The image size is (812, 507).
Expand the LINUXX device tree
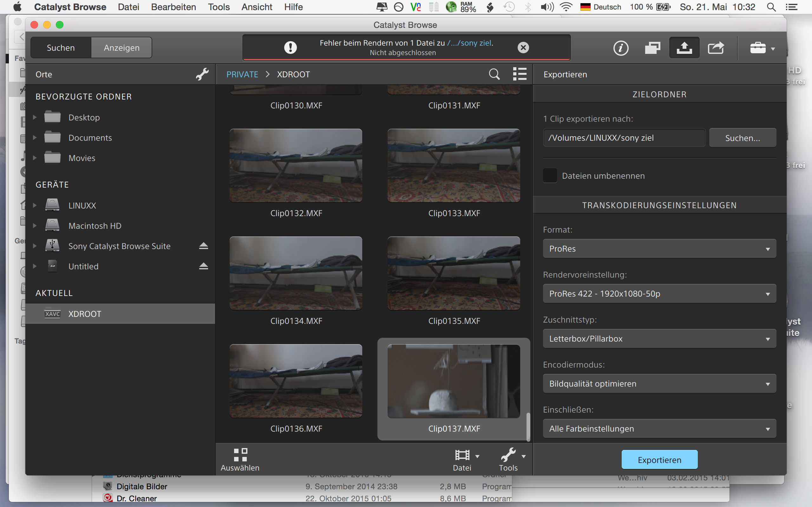point(35,205)
